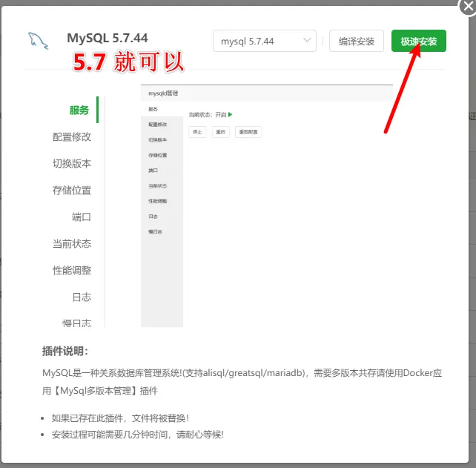
Task: Select the 服务 tab in the preview sidebar
Action: 79,110
